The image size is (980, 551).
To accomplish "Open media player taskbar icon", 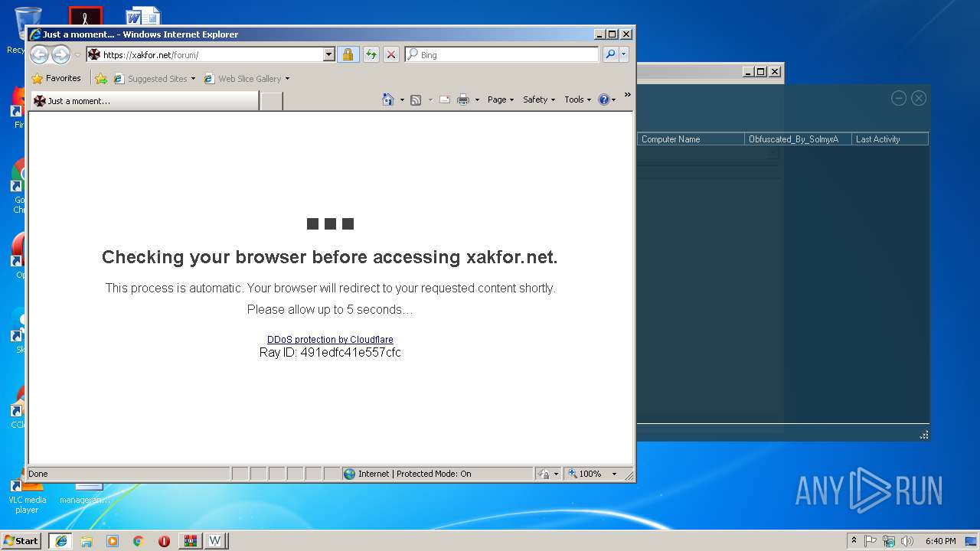I will [113, 540].
